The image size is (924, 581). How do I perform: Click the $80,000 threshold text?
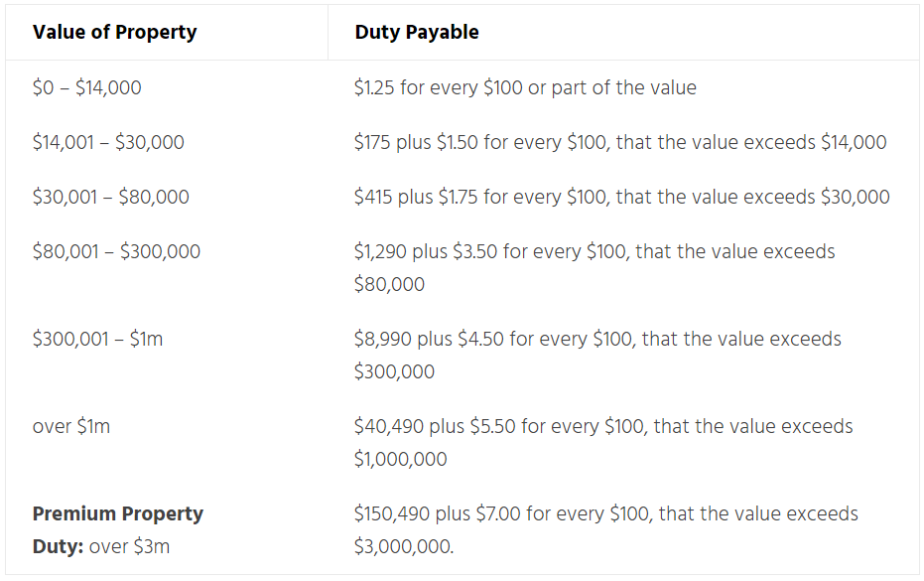pos(389,284)
